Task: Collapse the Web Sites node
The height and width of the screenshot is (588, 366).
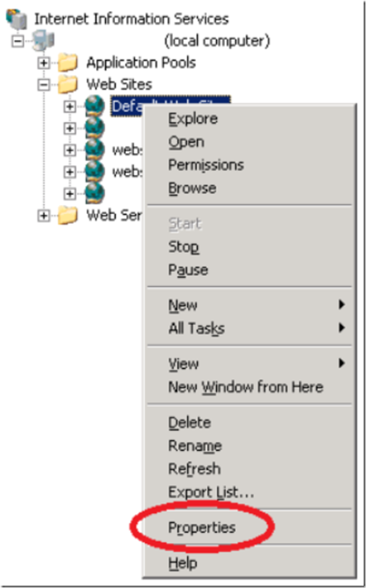Action: click(x=44, y=84)
